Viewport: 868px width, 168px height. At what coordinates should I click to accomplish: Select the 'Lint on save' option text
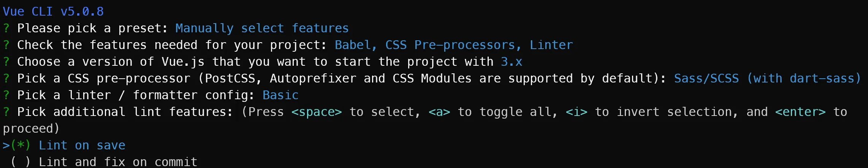point(82,146)
